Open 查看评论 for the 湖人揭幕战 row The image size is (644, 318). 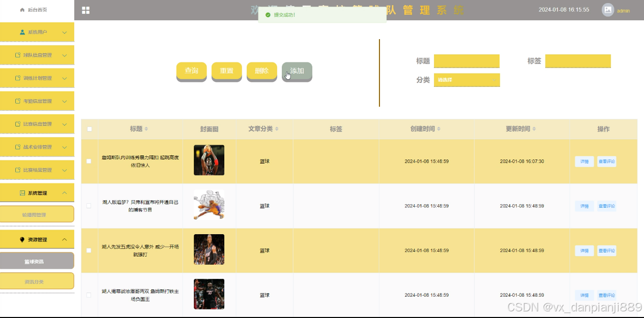606,295
